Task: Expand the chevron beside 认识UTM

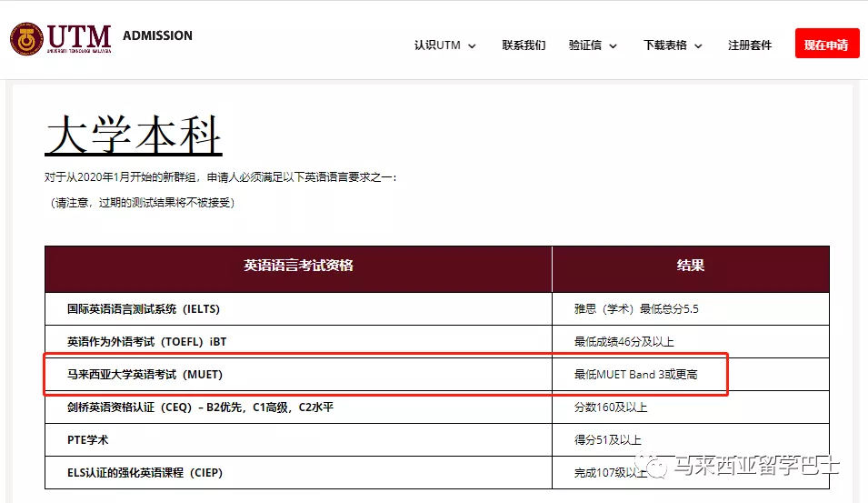Action: point(473,46)
